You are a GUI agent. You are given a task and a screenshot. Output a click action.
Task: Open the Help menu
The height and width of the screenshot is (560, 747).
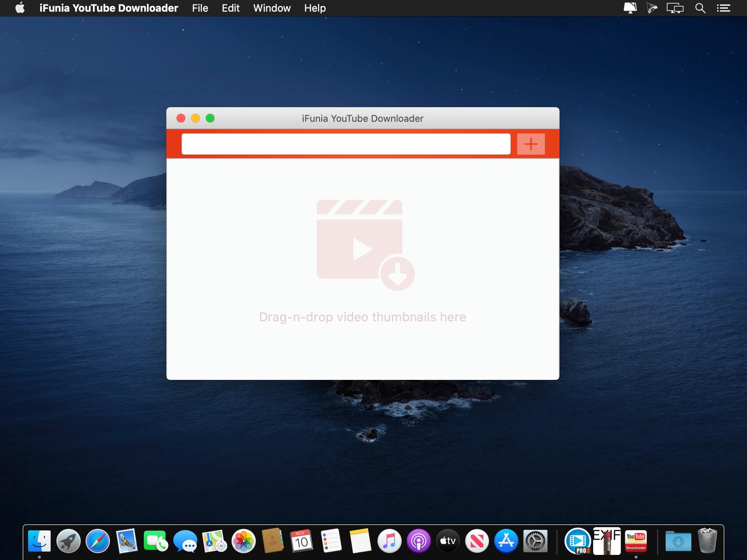[315, 8]
